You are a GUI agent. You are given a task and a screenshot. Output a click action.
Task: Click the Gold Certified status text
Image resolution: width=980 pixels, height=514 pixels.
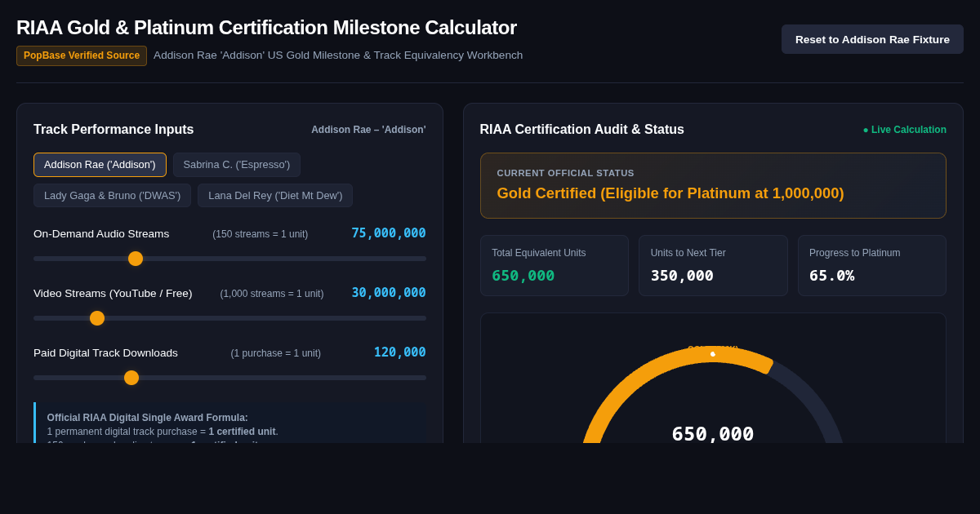click(x=670, y=193)
